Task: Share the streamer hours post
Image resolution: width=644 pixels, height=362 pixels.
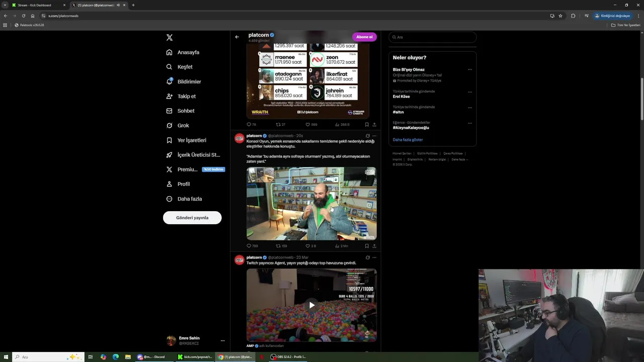Action: tap(374, 124)
